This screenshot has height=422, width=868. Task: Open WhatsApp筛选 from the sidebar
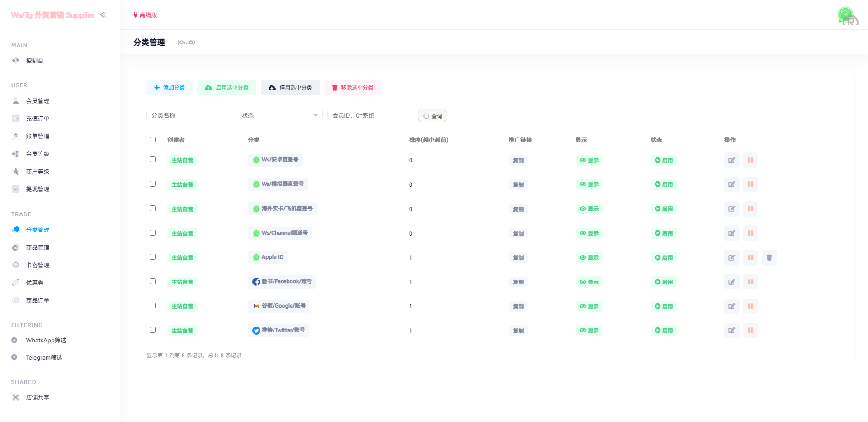(45, 340)
